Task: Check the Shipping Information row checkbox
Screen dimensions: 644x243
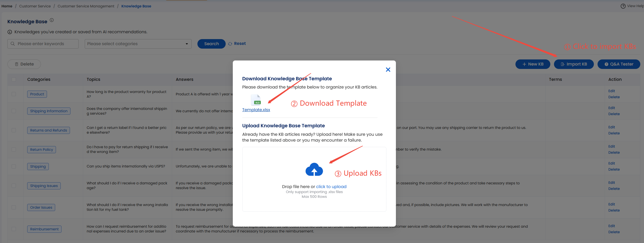Action: click(14, 111)
